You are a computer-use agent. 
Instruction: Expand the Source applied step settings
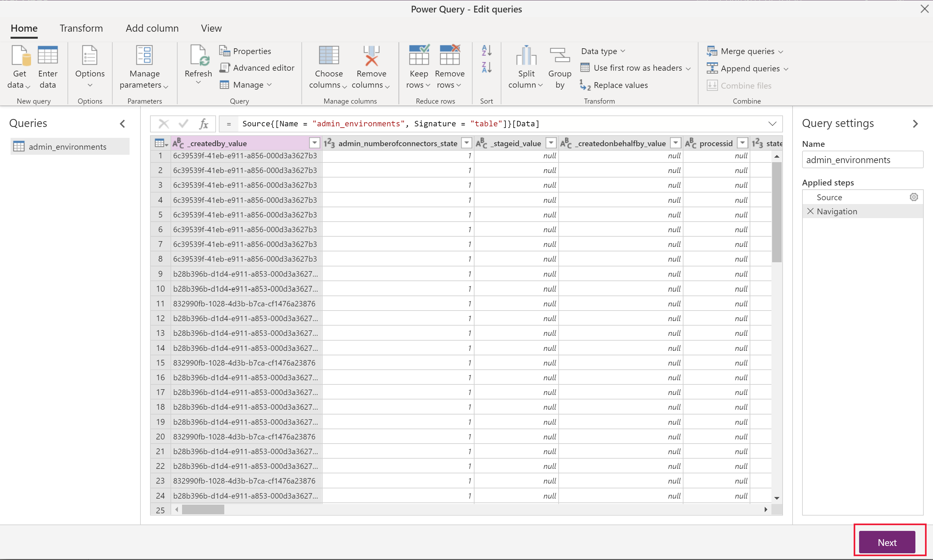click(x=914, y=197)
